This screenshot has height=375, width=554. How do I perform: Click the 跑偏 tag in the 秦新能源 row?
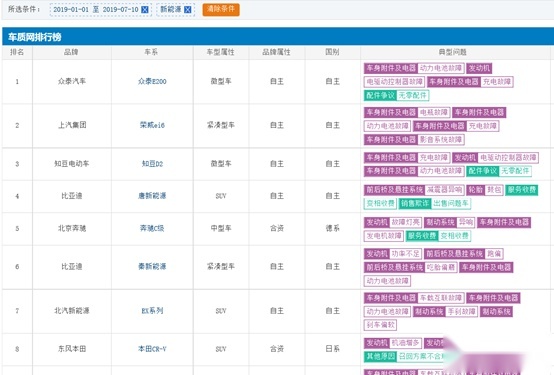494,254
